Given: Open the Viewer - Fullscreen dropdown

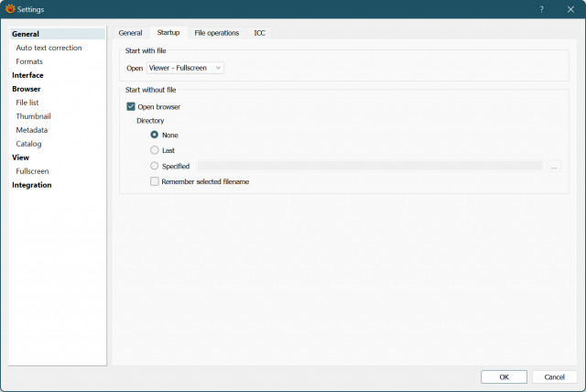Looking at the screenshot, I should click(x=185, y=68).
